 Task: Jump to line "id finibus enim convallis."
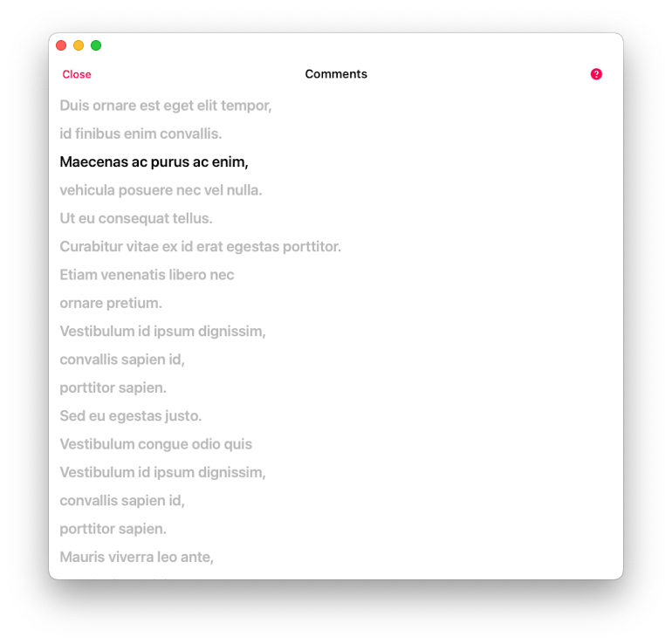141,134
